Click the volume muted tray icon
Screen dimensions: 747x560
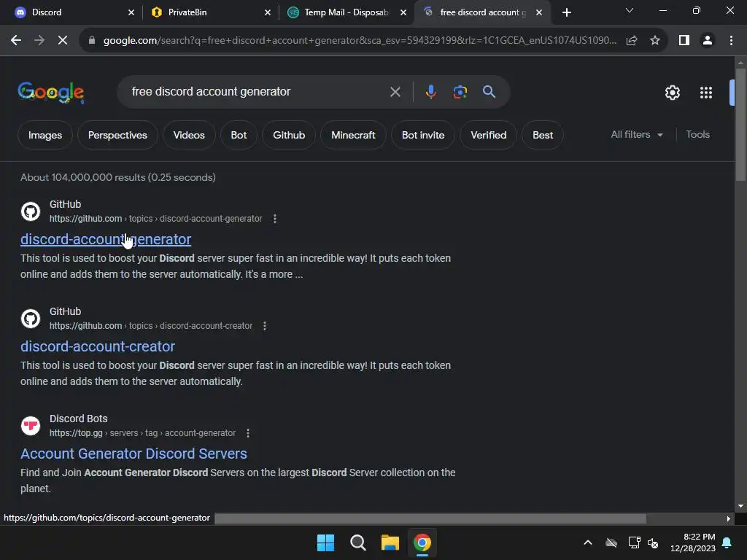click(x=653, y=542)
